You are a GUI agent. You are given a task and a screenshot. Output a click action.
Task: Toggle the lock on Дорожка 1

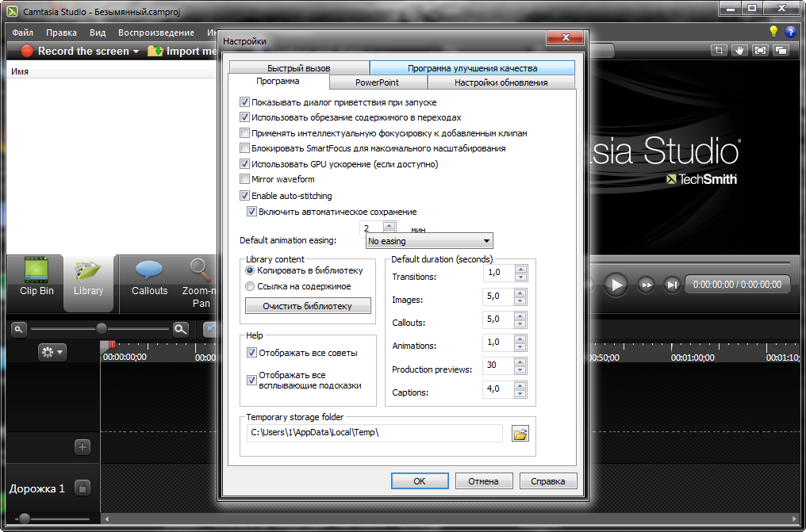point(83,488)
